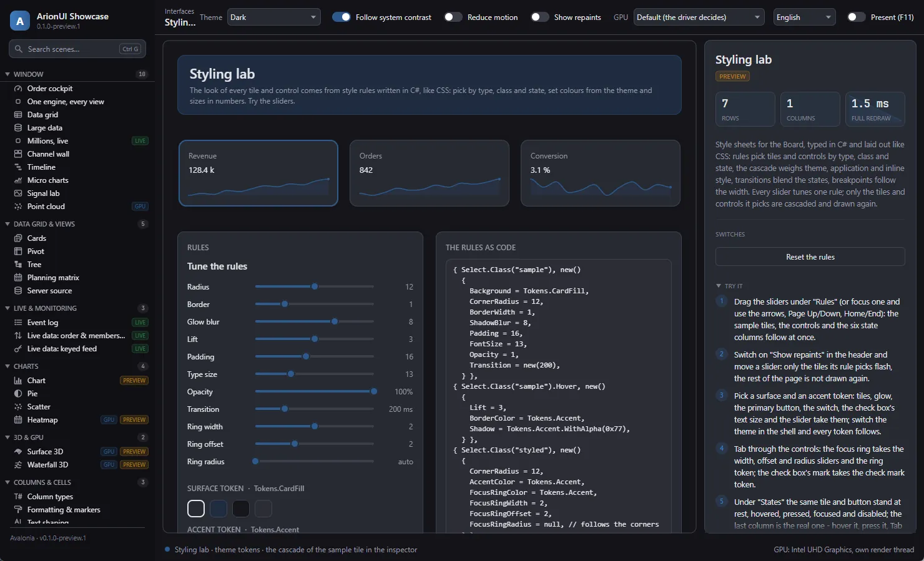Image resolution: width=924 pixels, height=561 pixels.
Task: Click the Signal lab icon
Action: [x=18, y=193]
